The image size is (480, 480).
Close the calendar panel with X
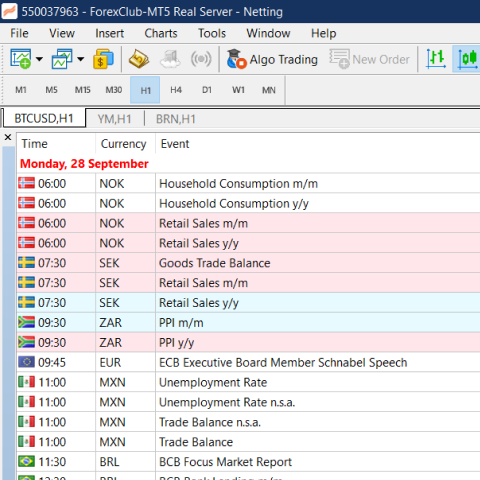pos(8,137)
